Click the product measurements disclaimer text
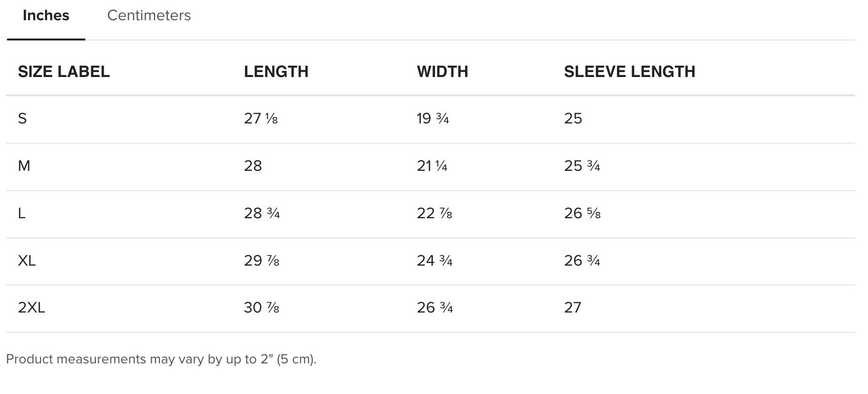This screenshot has height=394, width=868. click(161, 359)
